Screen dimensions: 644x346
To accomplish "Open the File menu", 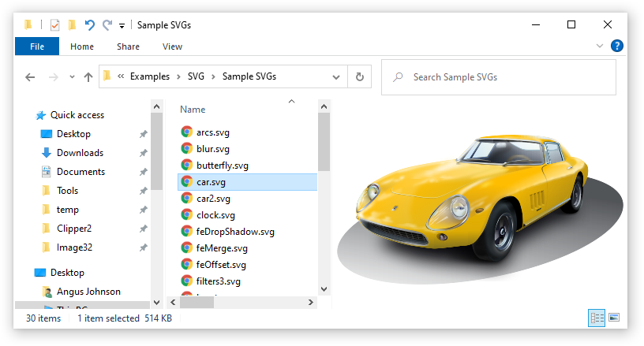I will (x=36, y=47).
